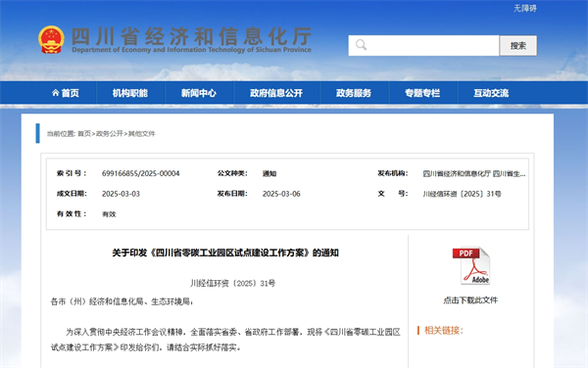The image size is (588, 368).
Task: Open the 机构职能 menu item
Action: pos(130,93)
